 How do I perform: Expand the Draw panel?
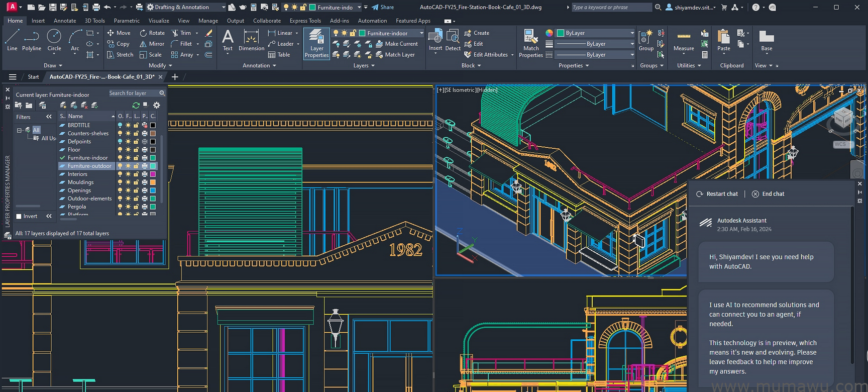[x=53, y=65]
